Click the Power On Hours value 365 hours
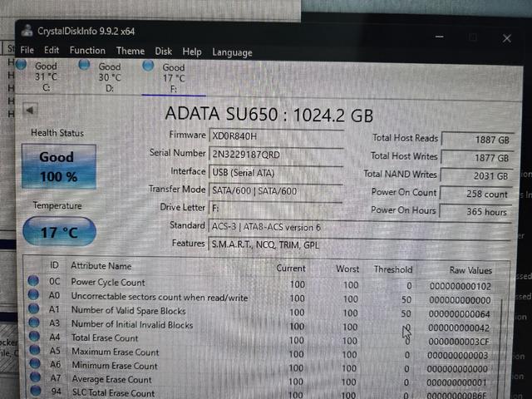The image size is (532, 399). [x=476, y=212]
